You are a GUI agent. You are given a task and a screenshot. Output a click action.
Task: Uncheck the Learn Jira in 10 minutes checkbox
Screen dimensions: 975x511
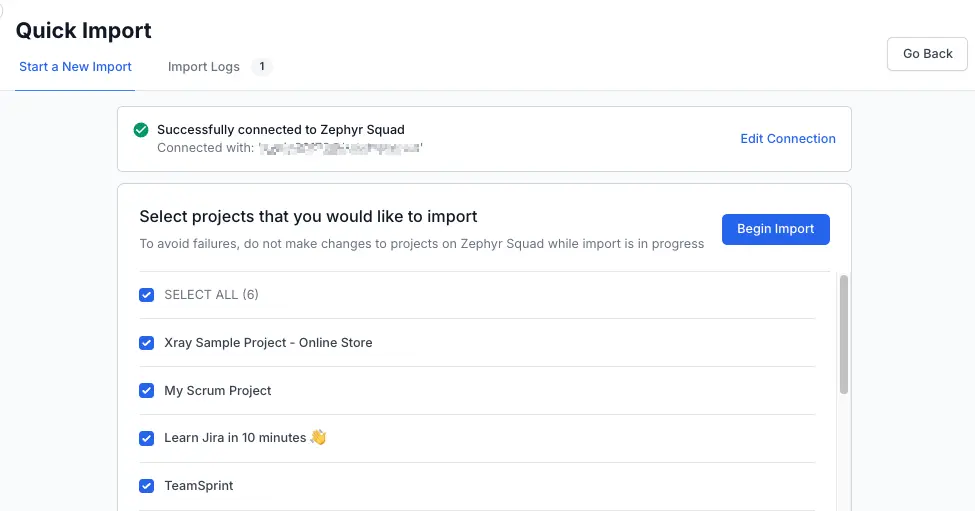[147, 438]
